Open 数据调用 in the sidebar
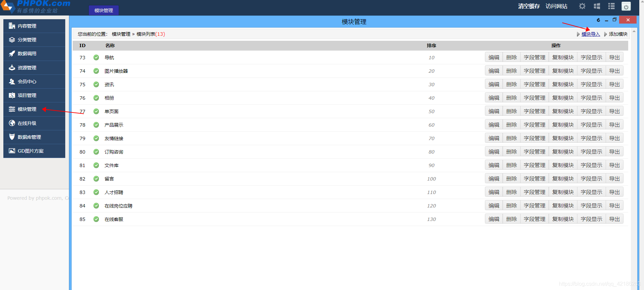Image resolution: width=644 pixels, height=290 pixels. pos(34,54)
